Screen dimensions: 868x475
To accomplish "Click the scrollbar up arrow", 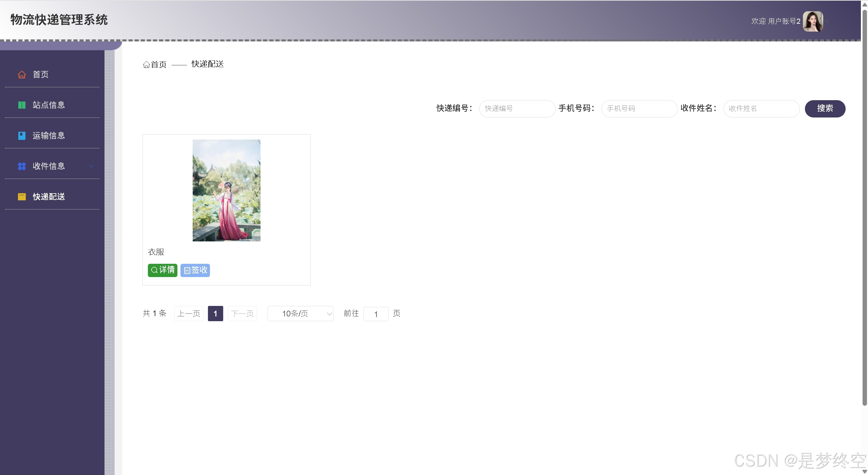I will pos(864,4).
